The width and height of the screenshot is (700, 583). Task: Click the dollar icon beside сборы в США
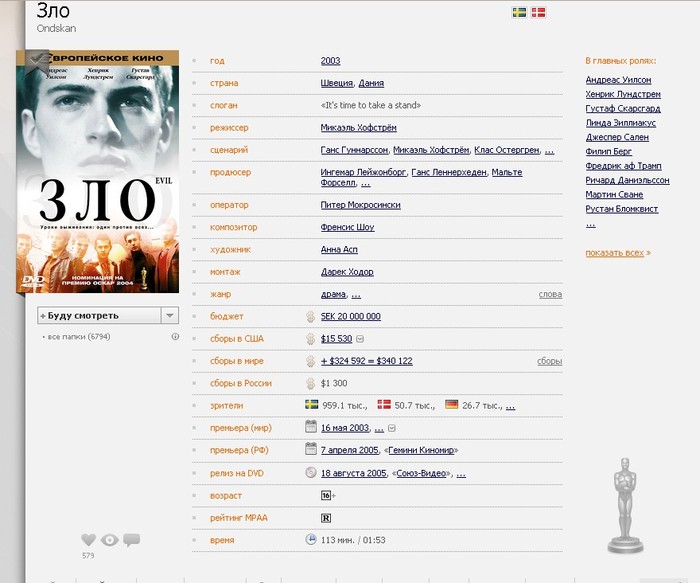pyautogui.click(x=310, y=339)
